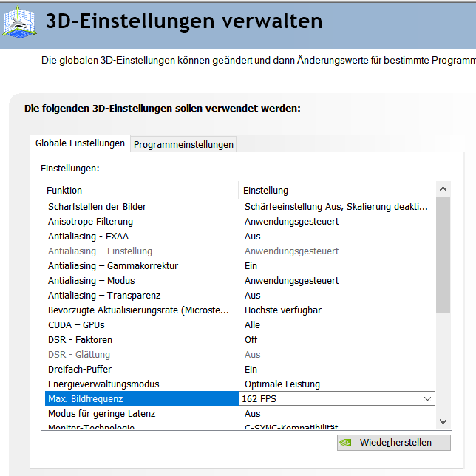Click the Optimale Leistung value
Image resolution: width=476 pixels, height=476 pixels.
pos(282,384)
